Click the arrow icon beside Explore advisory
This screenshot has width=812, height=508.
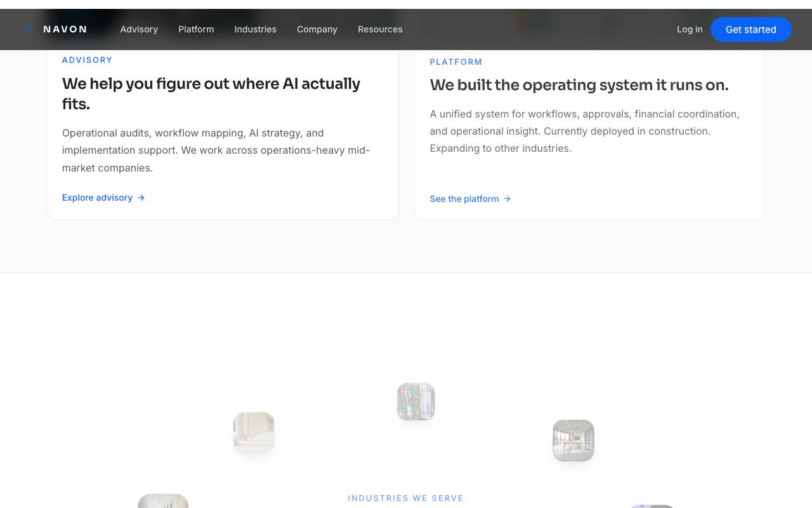141,197
